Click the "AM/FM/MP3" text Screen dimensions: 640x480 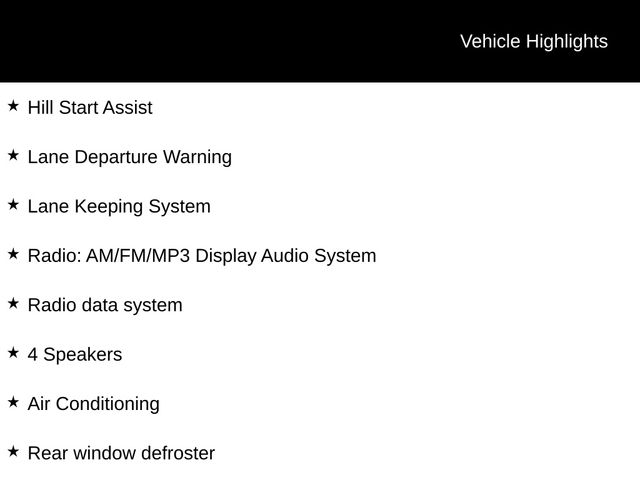pos(138,256)
